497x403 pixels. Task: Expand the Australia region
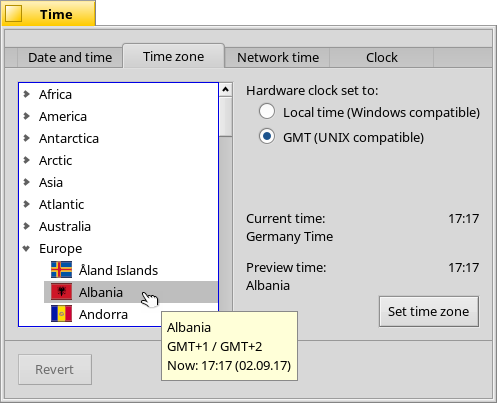(27, 226)
